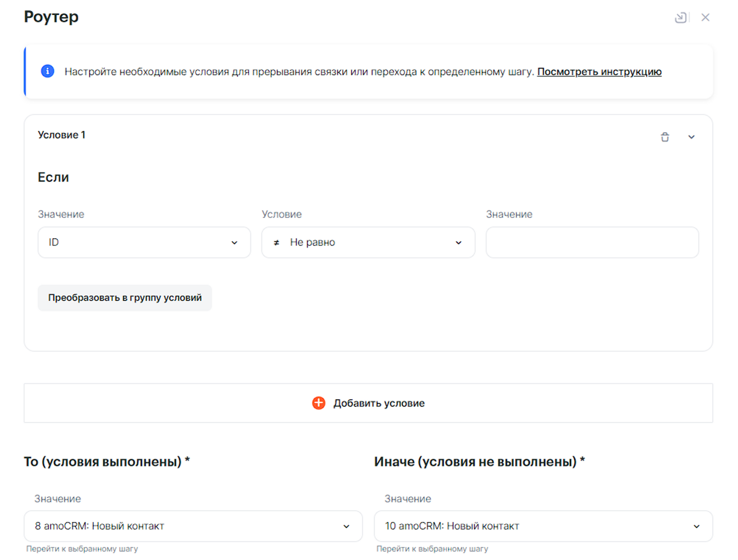738x560 pixels.
Task: Click the dock panel icon beside close
Action: tap(680, 18)
